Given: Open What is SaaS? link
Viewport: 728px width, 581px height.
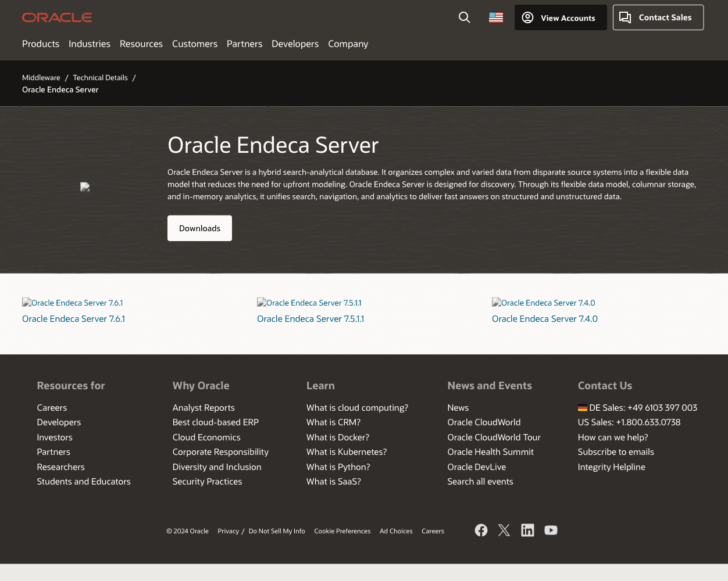Looking at the screenshot, I should [x=334, y=481].
